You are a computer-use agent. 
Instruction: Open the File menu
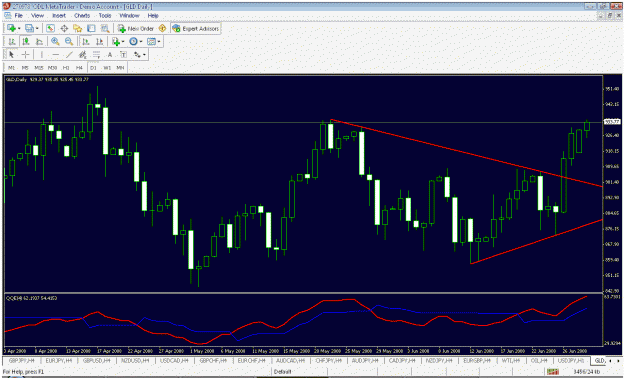click(x=19, y=16)
